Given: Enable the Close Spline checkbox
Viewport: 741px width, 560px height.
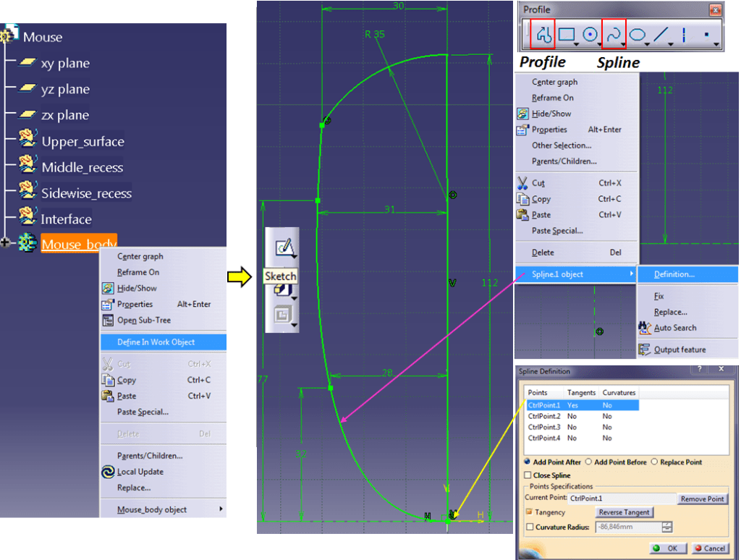Looking at the screenshot, I should click(x=528, y=475).
